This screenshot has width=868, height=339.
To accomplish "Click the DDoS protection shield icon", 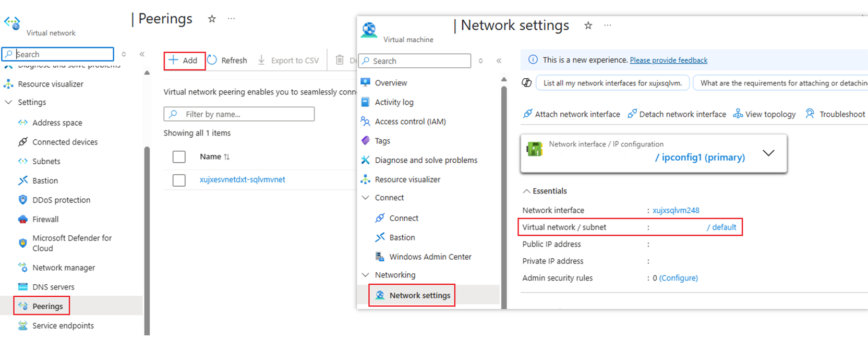I will click(23, 200).
